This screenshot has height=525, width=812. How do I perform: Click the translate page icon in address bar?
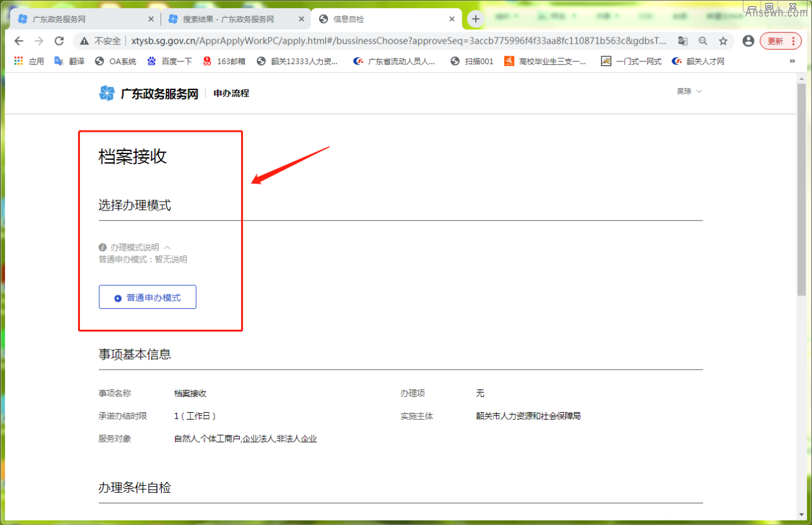tap(683, 41)
